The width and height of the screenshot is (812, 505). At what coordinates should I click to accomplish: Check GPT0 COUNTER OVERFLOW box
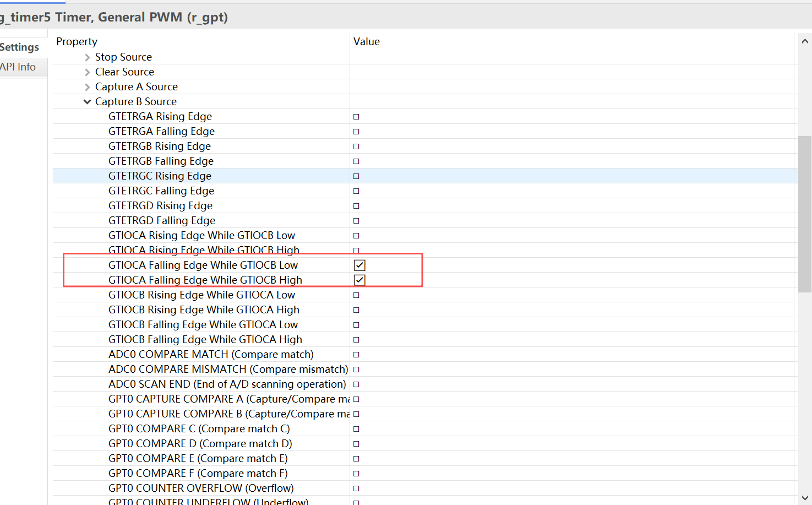pos(356,488)
